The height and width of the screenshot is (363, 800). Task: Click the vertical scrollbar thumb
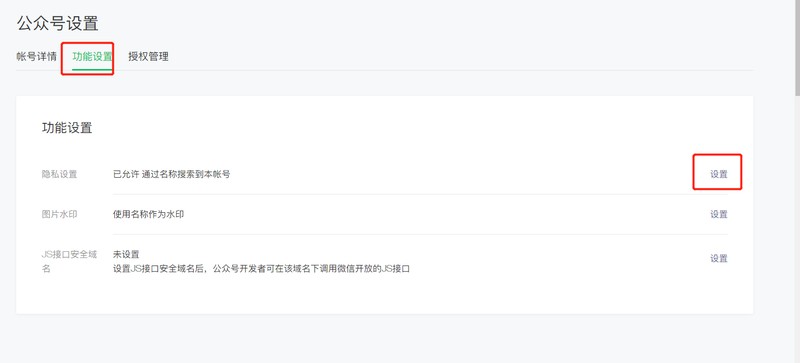click(x=797, y=48)
